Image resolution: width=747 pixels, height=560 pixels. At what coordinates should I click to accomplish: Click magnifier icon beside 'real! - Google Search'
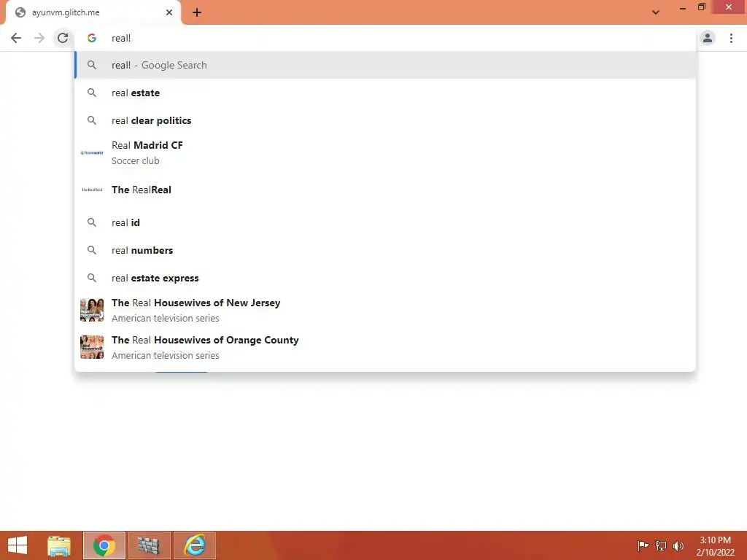pyautogui.click(x=92, y=65)
